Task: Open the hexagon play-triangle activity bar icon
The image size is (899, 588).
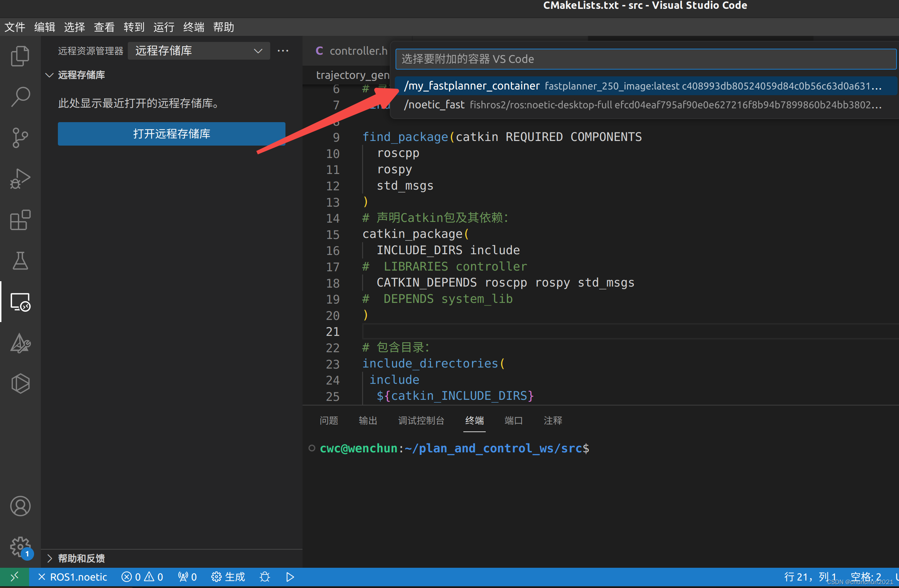Action: pos(20,384)
